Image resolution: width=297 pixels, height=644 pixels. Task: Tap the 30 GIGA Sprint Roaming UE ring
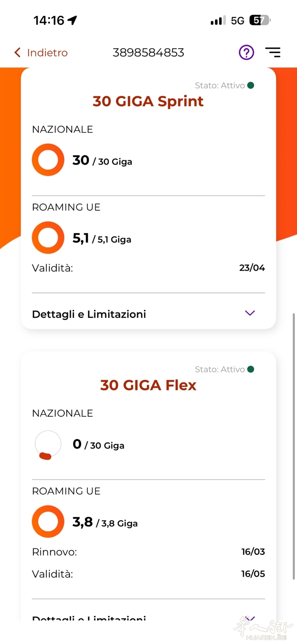pyautogui.click(x=48, y=238)
